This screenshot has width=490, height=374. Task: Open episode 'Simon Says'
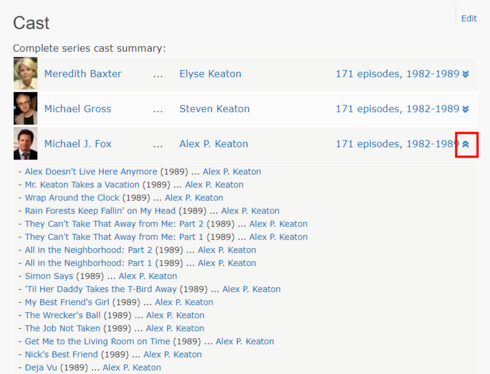49,276
